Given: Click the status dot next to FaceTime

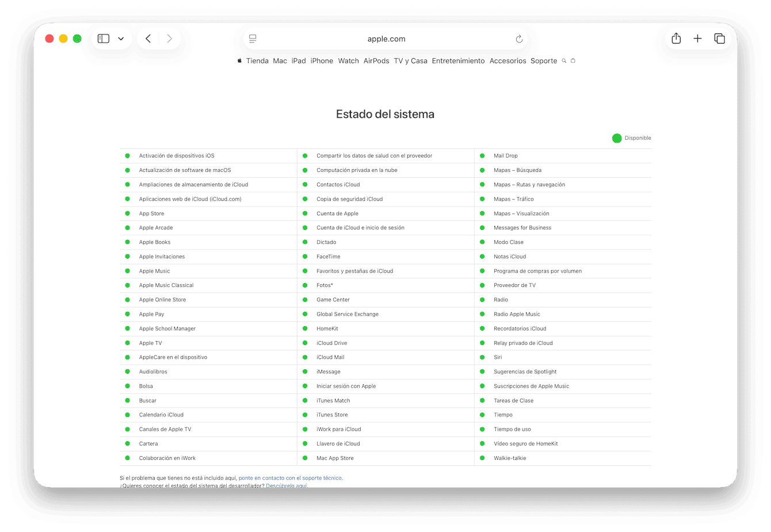Looking at the screenshot, I should click(x=305, y=257).
